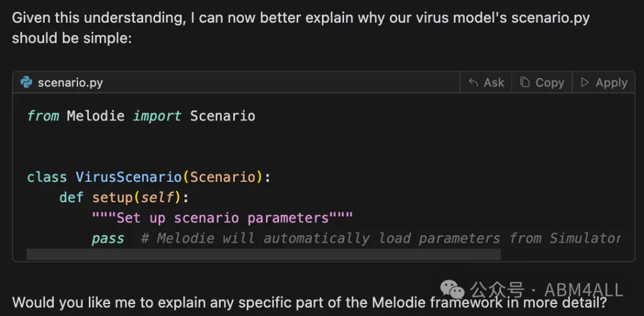
Task: Click the setup method name
Action: click(x=112, y=198)
